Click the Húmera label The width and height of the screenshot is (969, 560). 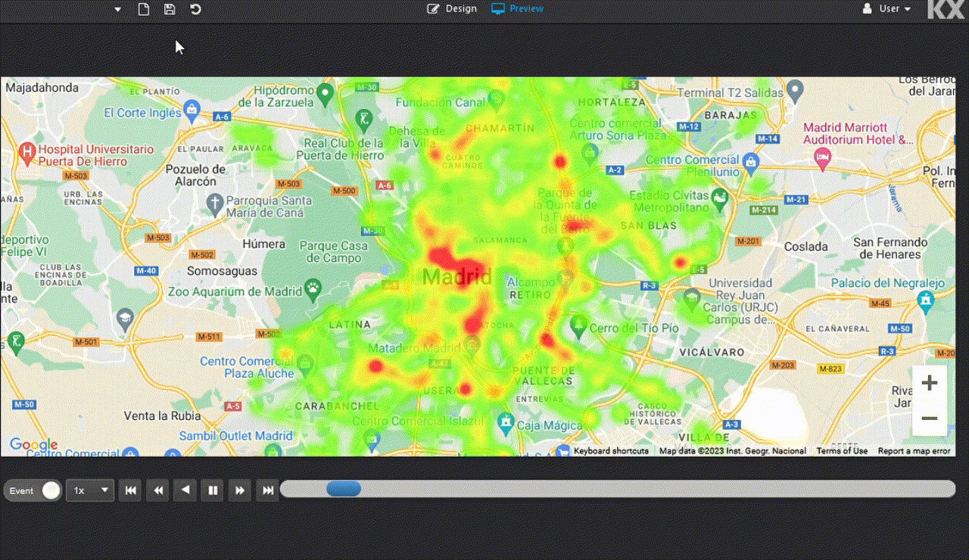tap(264, 244)
